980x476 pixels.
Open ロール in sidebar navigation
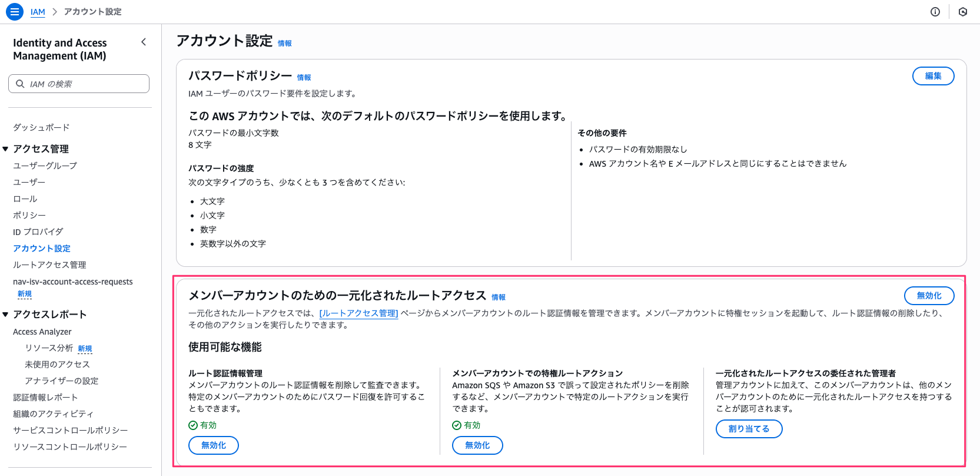(25, 199)
